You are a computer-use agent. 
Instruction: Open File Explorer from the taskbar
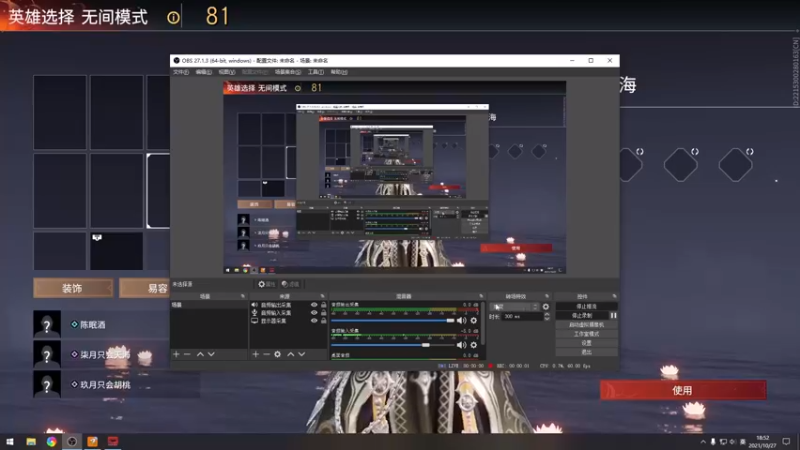(x=31, y=441)
